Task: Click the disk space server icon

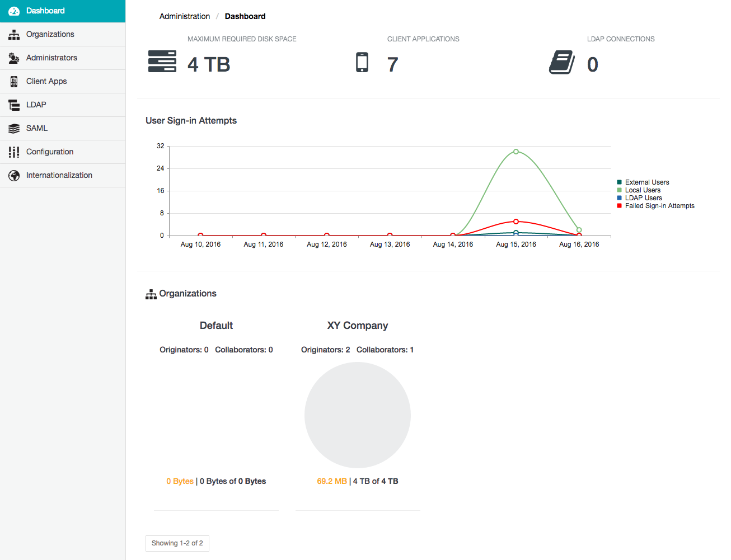Action: click(162, 62)
